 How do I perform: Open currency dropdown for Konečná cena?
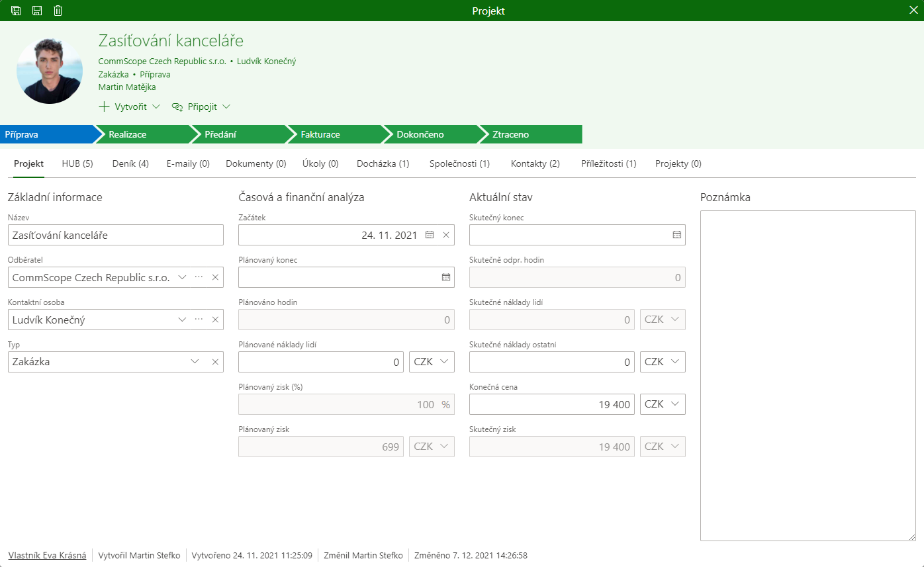click(663, 404)
